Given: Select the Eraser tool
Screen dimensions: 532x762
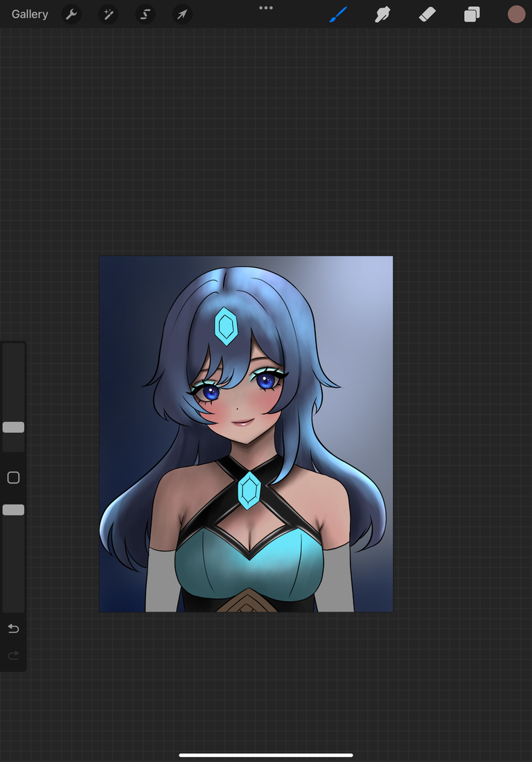Looking at the screenshot, I should pos(427,14).
